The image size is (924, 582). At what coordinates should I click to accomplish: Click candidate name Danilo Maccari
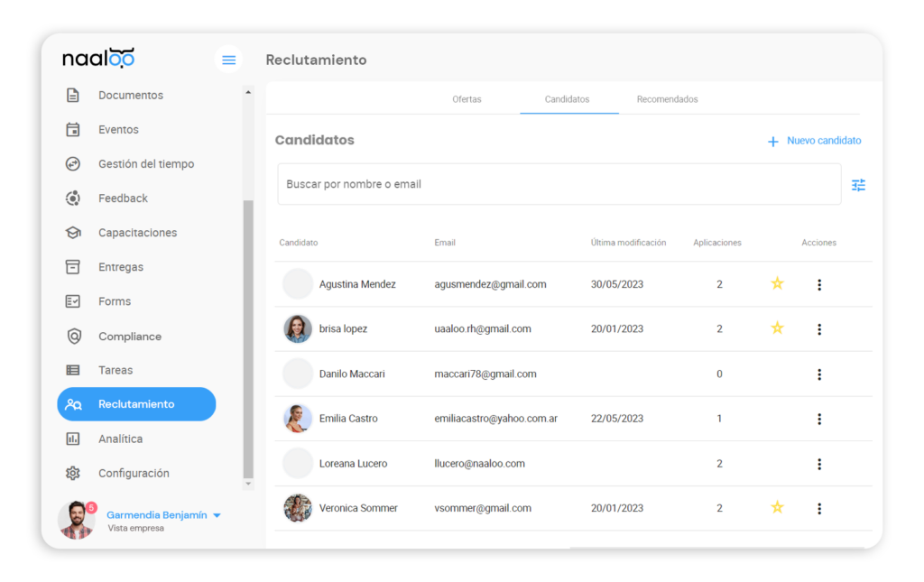tap(352, 374)
